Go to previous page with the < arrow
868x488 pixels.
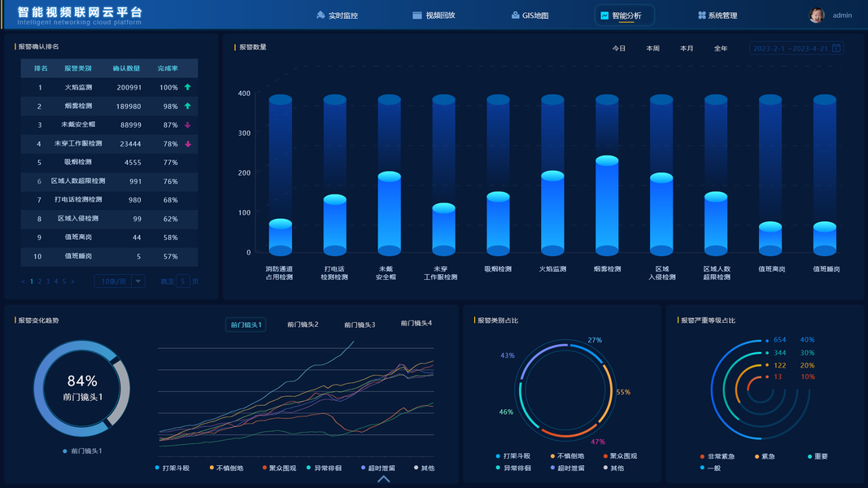(x=23, y=281)
